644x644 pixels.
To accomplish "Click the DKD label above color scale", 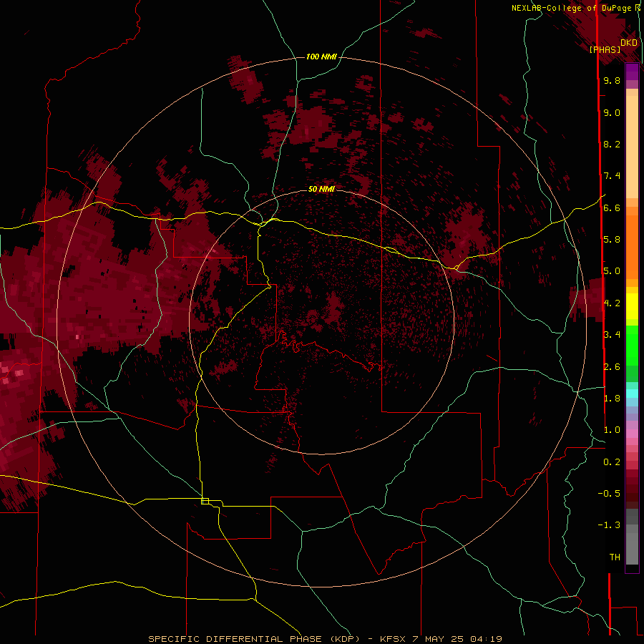I will 628,42.
